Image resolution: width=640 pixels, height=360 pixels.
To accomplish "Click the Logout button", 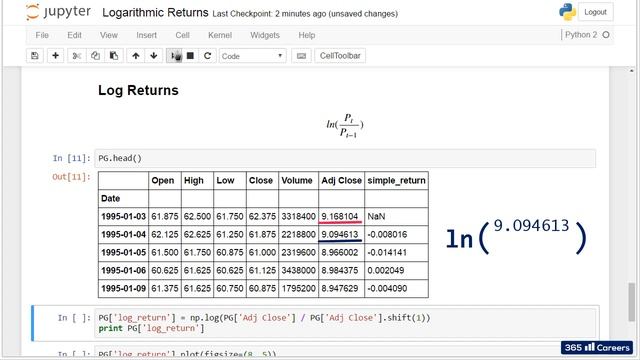I will pyautogui.click(x=596, y=12).
